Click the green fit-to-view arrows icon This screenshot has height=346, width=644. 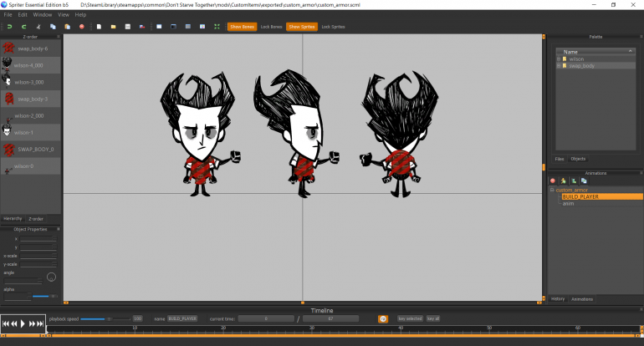click(x=217, y=27)
